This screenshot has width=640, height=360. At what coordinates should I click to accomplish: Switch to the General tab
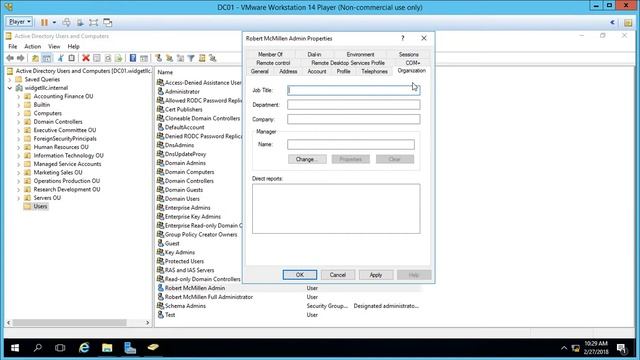[x=260, y=71]
